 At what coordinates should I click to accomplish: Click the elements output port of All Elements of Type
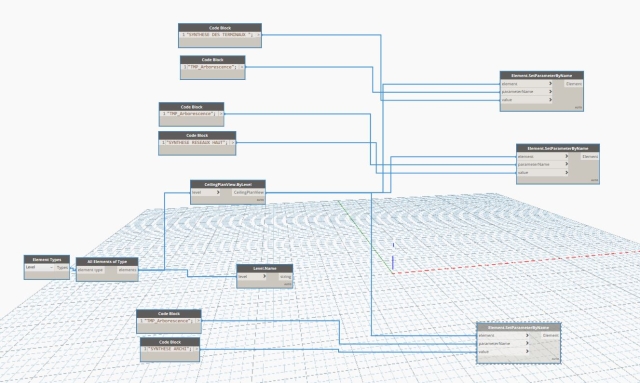127,270
